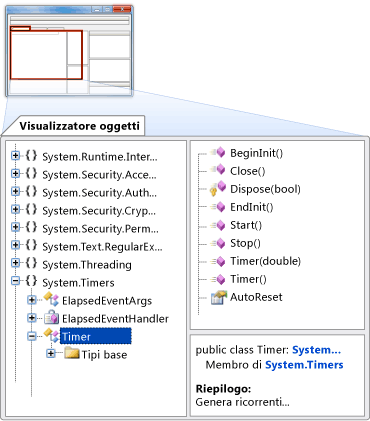Expand the ElapsedEventArgs class node
Viewport: 370px width, 421px height.
coord(32,300)
